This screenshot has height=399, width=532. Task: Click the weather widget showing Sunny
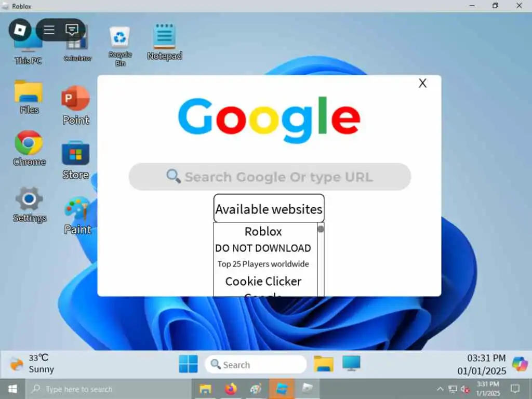coord(31,364)
